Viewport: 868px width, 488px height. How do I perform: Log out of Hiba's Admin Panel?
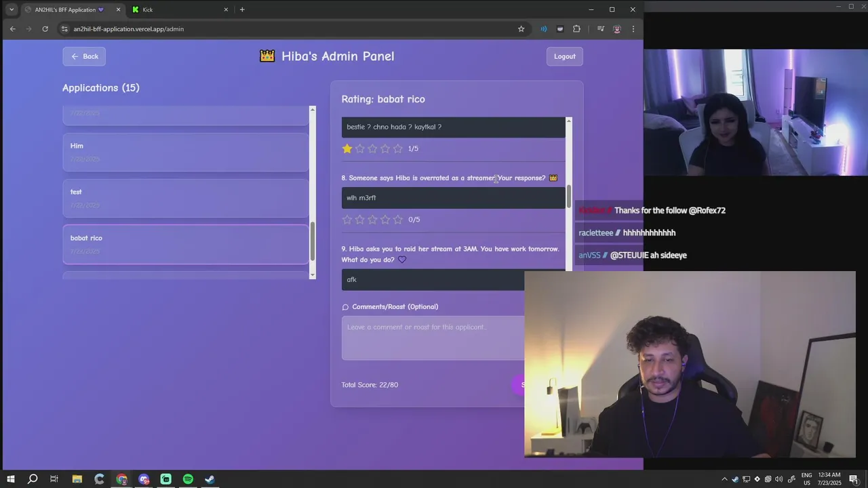pyautogui.click(x=564, y=56)
